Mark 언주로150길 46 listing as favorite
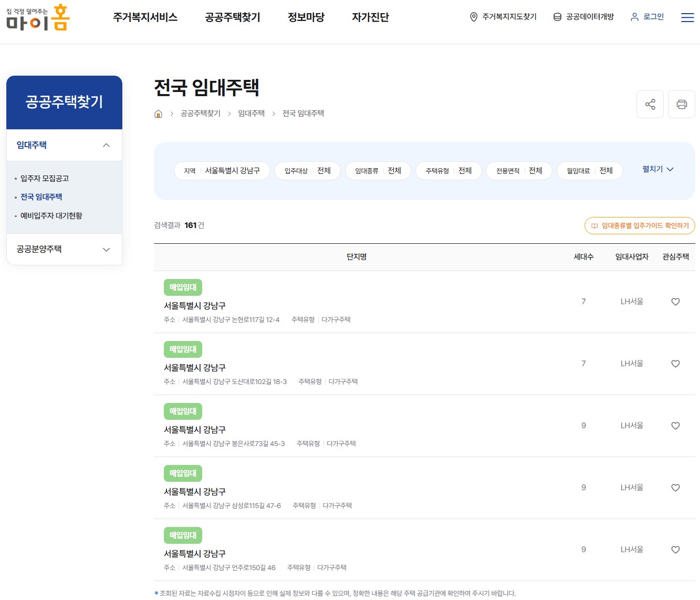700x600 pixels. point(675,550)
